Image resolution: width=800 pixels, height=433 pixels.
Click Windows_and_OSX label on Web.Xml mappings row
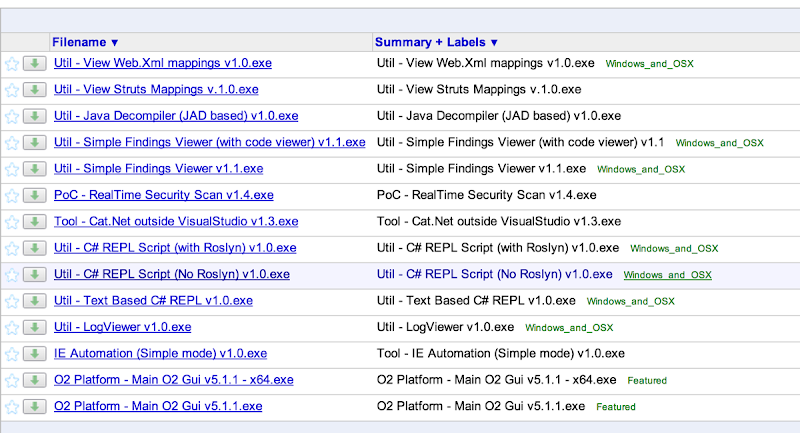(x=649, y=64)
